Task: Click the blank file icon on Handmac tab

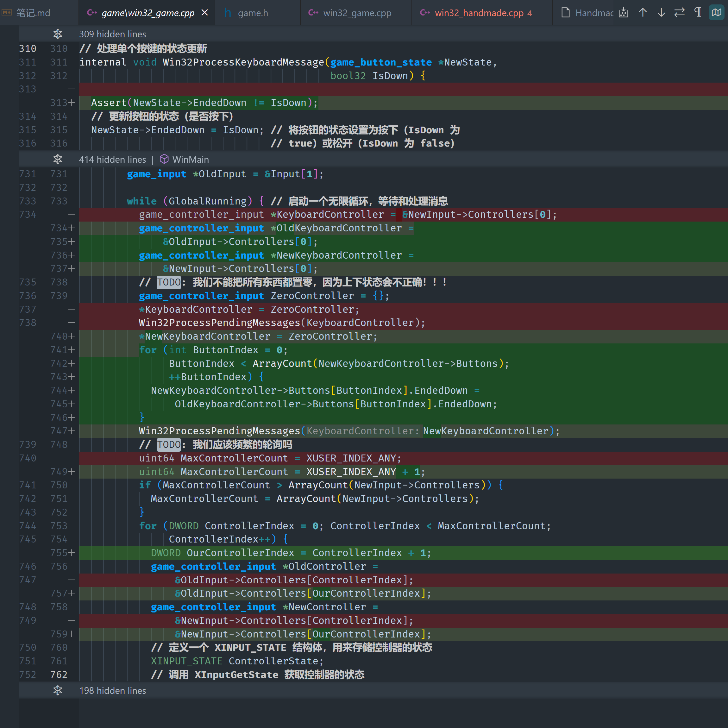Action: coord(565,13)
